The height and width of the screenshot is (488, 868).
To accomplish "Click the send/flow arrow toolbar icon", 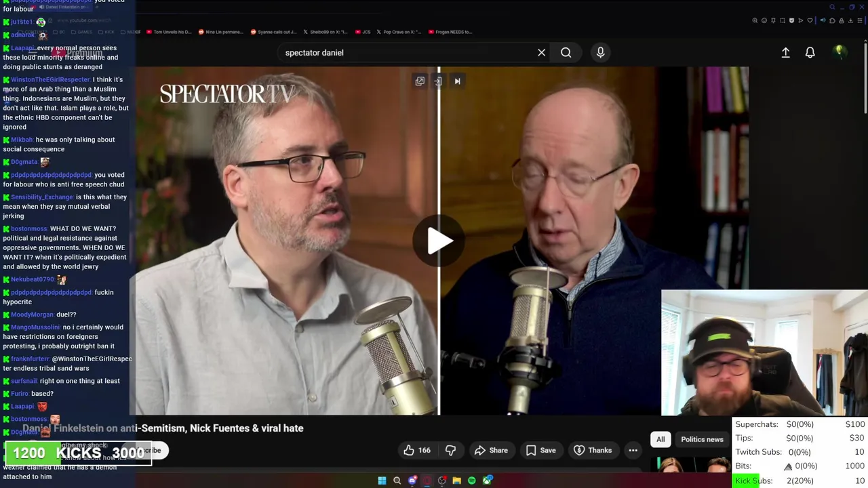I will [801, 20].
